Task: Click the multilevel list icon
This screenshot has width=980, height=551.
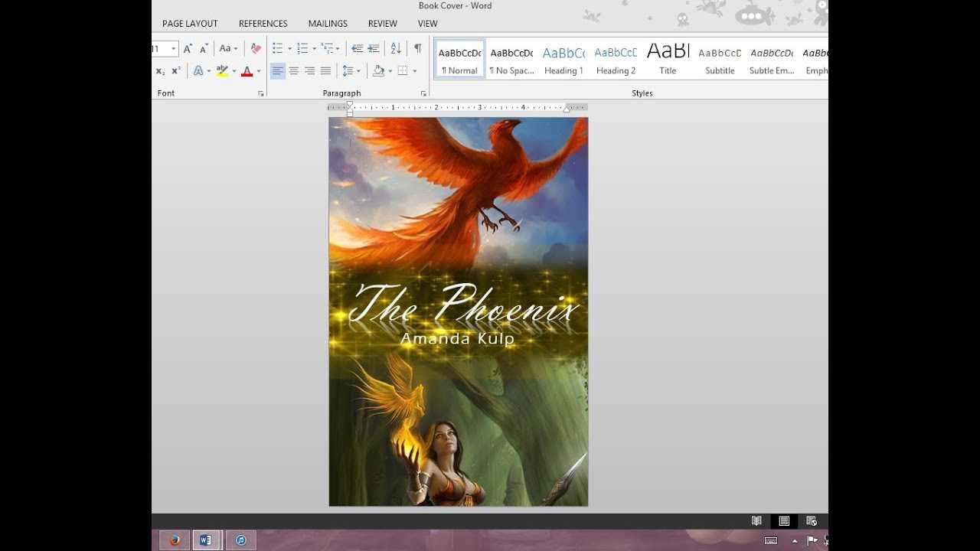Action: 327,48
